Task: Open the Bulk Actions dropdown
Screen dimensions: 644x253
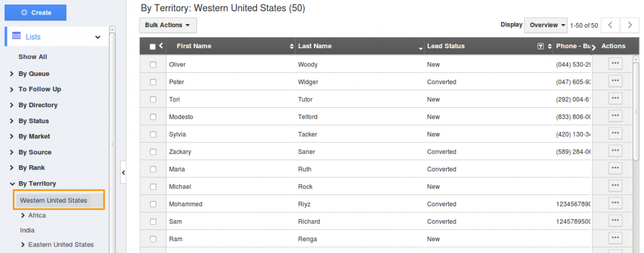Action: [x=168, y=25]
